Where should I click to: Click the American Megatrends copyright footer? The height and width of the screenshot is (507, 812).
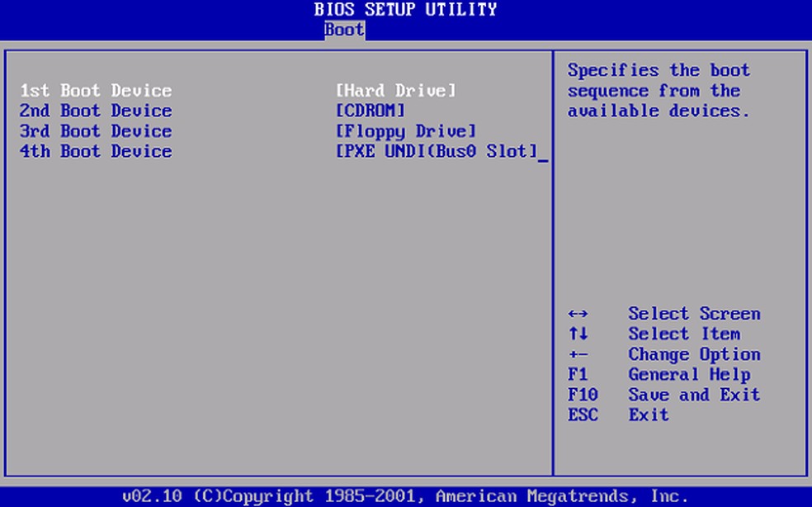pyautogui.click(x=405, y=496)
